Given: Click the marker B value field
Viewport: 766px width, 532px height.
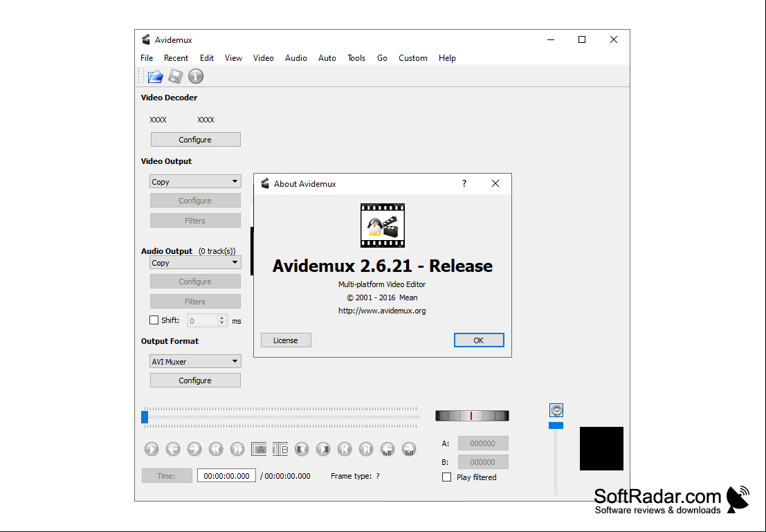Looking at the screenshot, I should tap(483, 461).
